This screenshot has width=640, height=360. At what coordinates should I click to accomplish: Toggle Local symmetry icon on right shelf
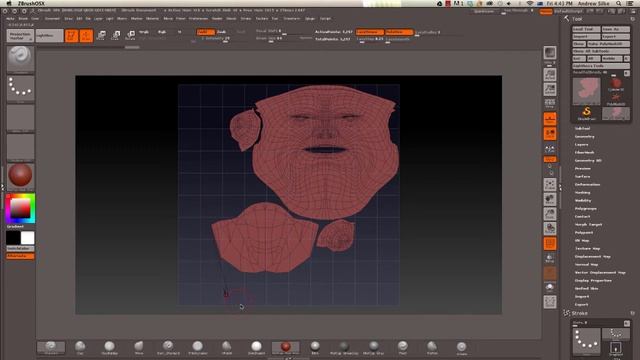550,149
